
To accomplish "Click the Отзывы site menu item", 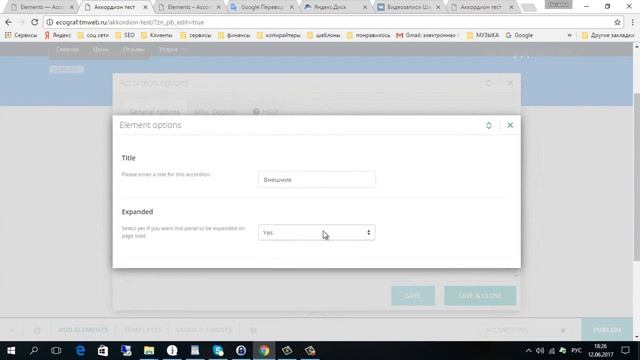I will coord(134,49).
